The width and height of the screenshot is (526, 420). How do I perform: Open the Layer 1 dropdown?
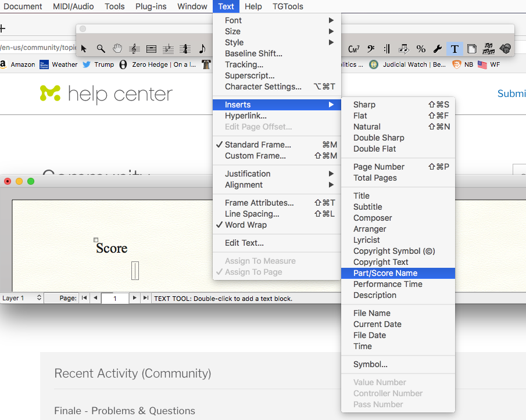(x=22, y=298)
